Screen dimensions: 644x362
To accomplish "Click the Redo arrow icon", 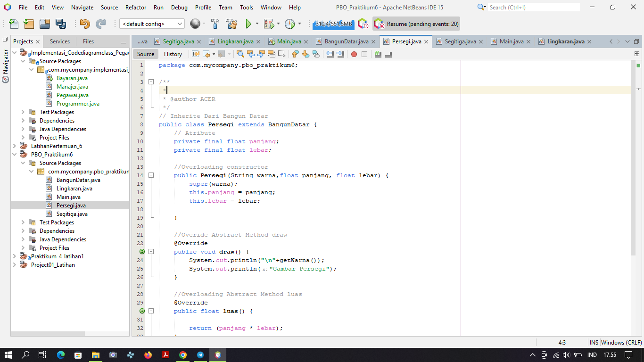I will pos(101,24).
